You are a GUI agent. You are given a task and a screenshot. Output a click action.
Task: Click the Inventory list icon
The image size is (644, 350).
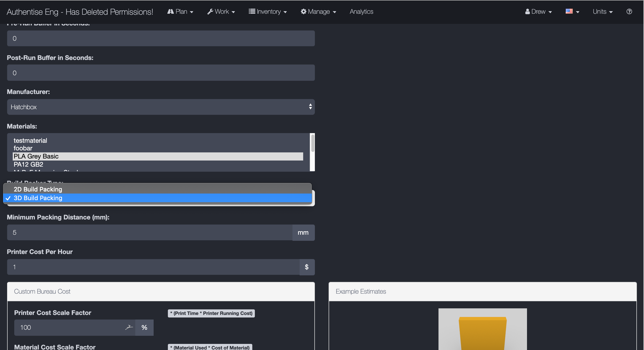click(252, 12)
